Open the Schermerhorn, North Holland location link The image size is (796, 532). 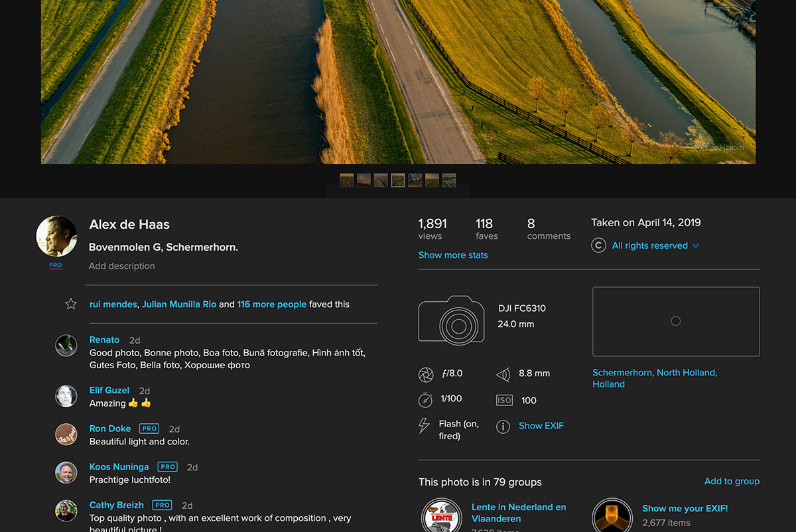tap(655, 378)
